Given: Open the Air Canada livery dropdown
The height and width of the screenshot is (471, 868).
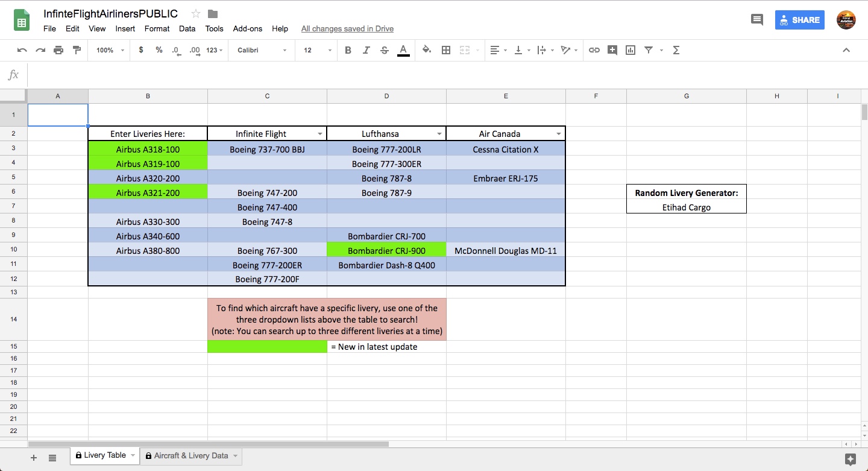Looking at the screenshot, I should (558, 134).
